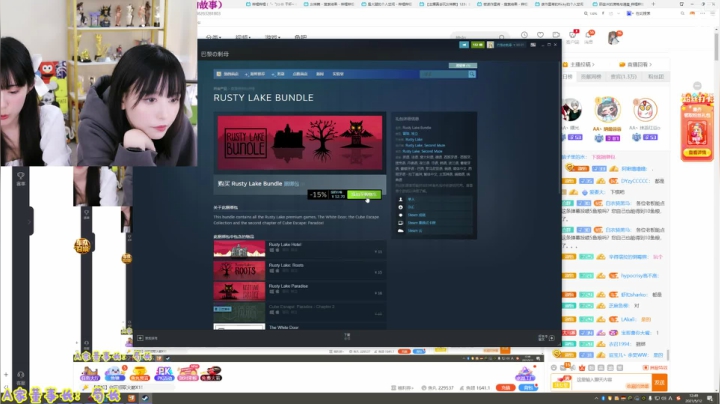The image size is (720, 404).
Task: Click the Rusty Lake Hotel thumbnail
Action: [x=239, y=248]
